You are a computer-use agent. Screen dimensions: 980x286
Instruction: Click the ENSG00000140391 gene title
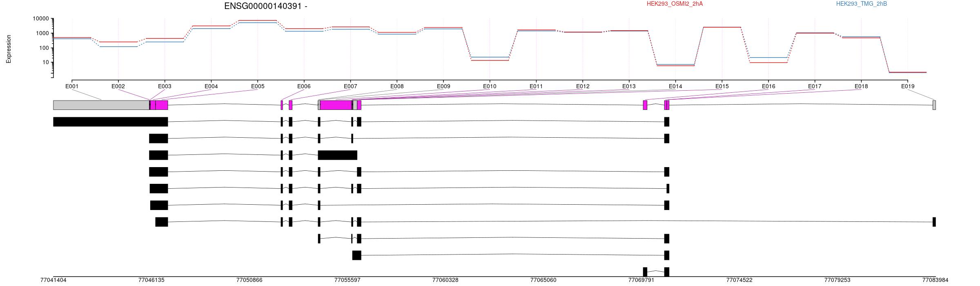tap(266, 6)
